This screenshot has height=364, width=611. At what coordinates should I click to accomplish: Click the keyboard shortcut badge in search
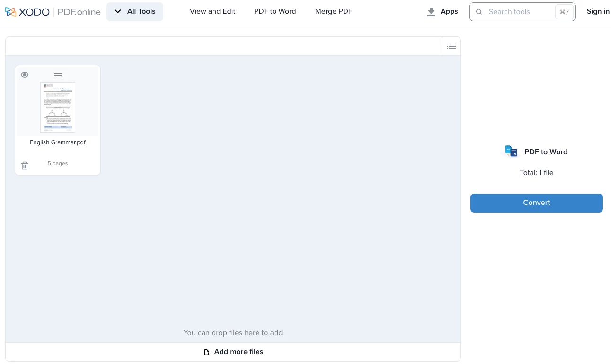click(564, 12)
